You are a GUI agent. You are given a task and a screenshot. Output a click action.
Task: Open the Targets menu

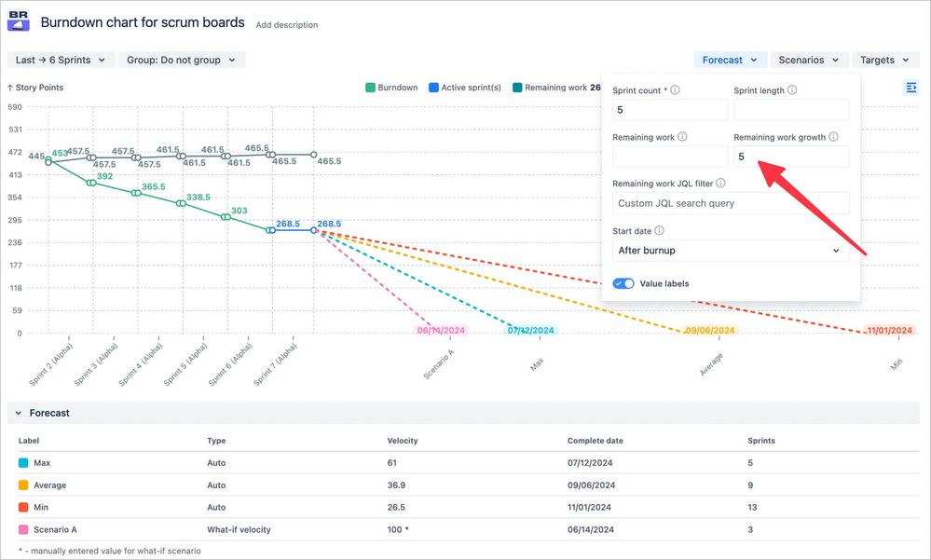click(x=883, y=59)
